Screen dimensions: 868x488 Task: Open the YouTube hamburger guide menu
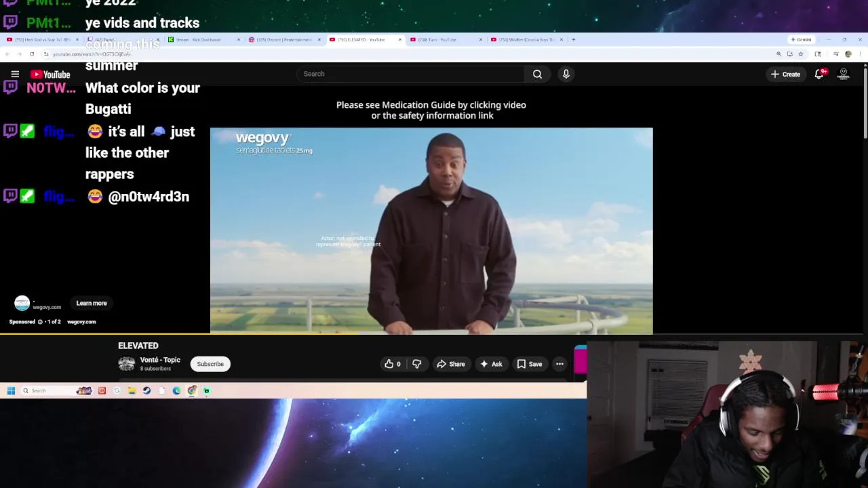15,74
